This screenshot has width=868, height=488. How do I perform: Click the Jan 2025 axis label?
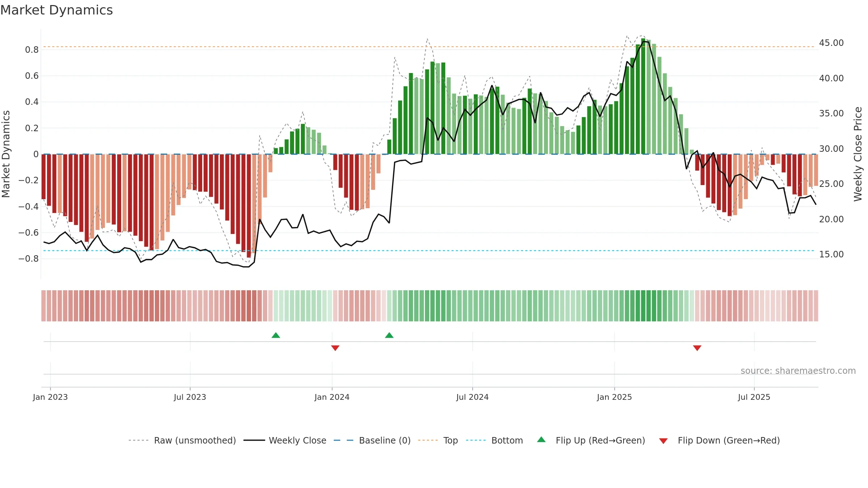[614, 397]
